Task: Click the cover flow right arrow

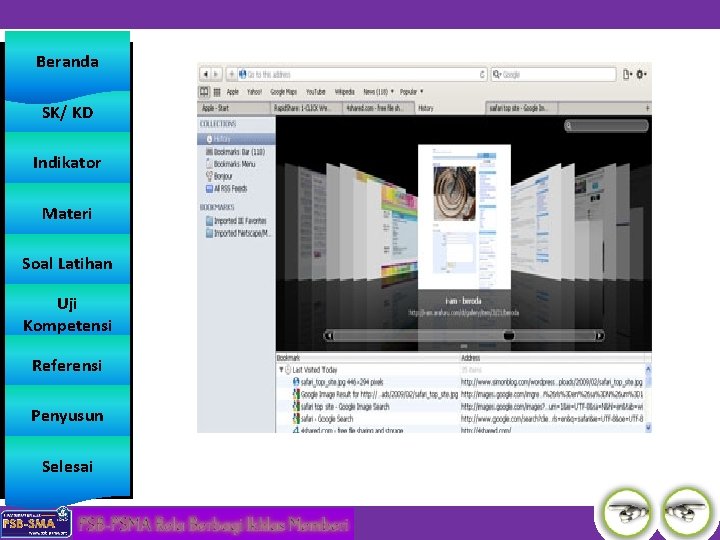Action: [x=599, y=336]
